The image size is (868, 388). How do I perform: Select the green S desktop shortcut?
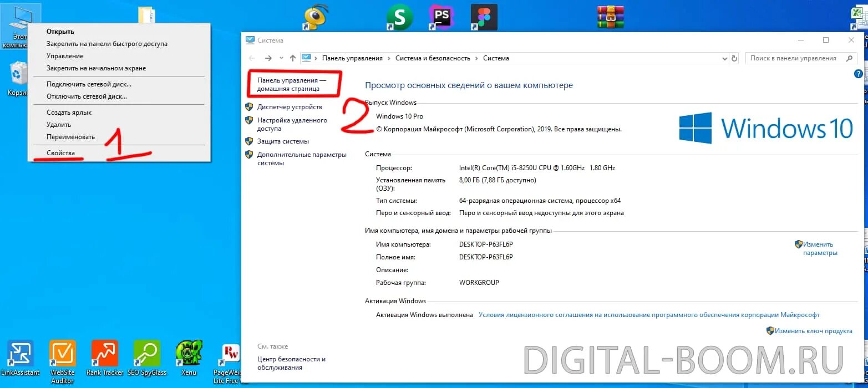click(399, 18)
